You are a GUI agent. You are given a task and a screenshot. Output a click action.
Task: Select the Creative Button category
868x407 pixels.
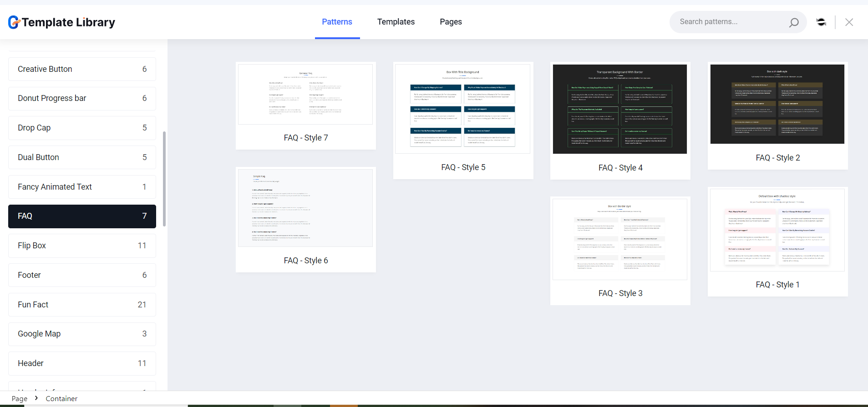pyautogui.click(x=82, y=69)
